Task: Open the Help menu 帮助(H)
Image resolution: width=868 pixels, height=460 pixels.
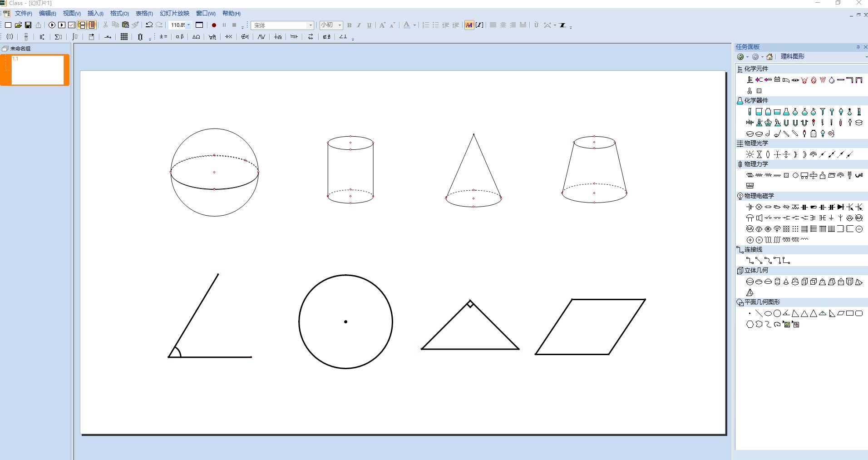Action: click(x=232, y=14)
